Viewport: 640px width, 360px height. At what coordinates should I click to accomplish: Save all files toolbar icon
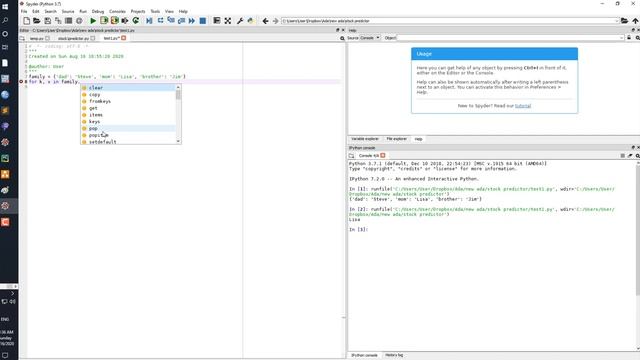click(58, 21)
